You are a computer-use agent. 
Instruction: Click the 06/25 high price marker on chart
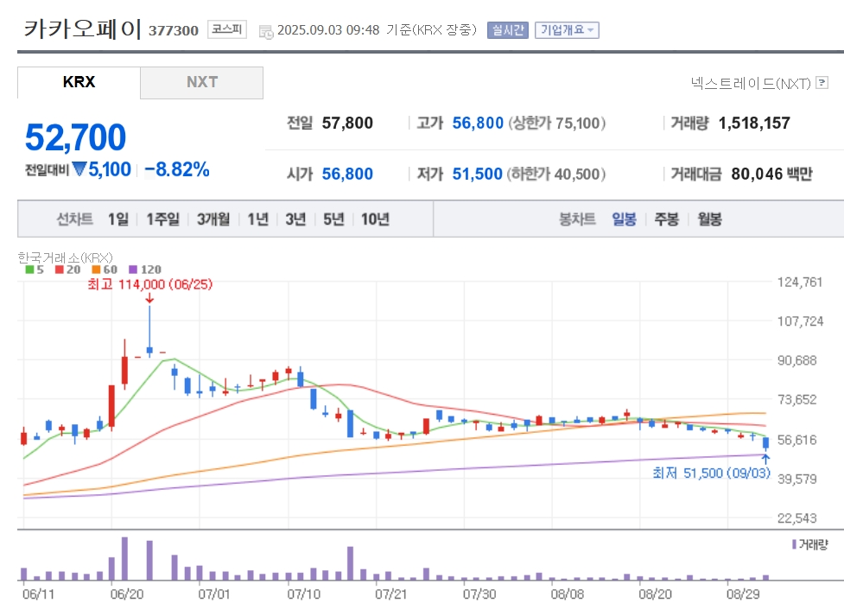pyautogui.click(x=149, y=283)
